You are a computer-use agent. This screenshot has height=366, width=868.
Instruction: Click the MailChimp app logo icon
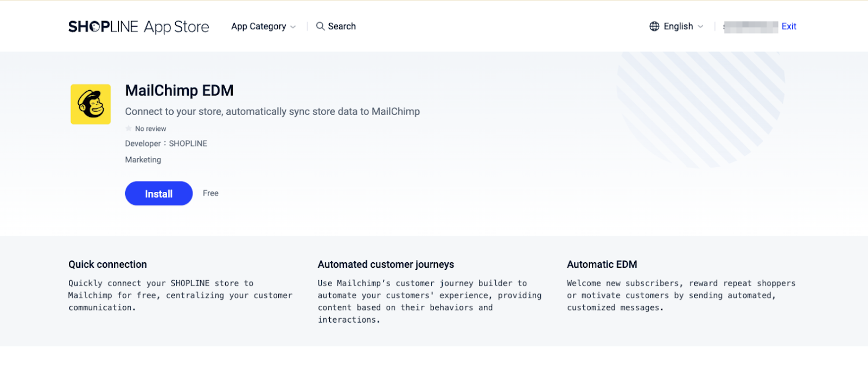(91, 104)
